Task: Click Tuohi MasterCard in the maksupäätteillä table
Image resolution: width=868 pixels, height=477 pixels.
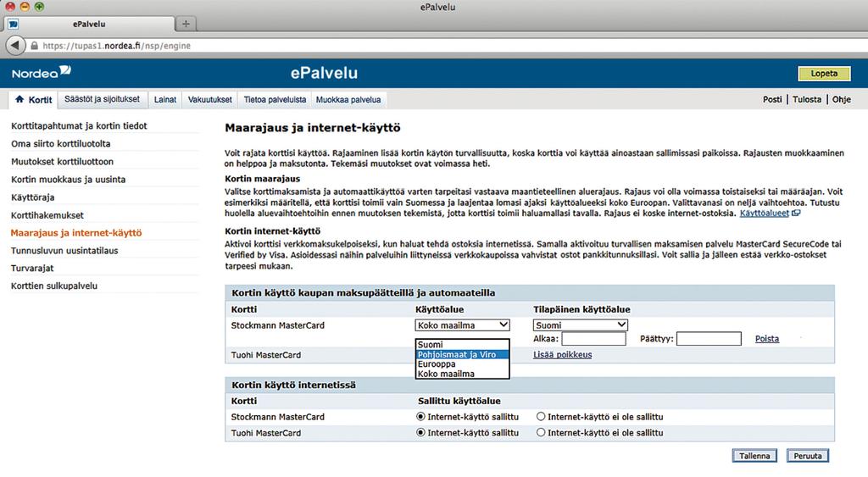Action: tap(266, 355)
